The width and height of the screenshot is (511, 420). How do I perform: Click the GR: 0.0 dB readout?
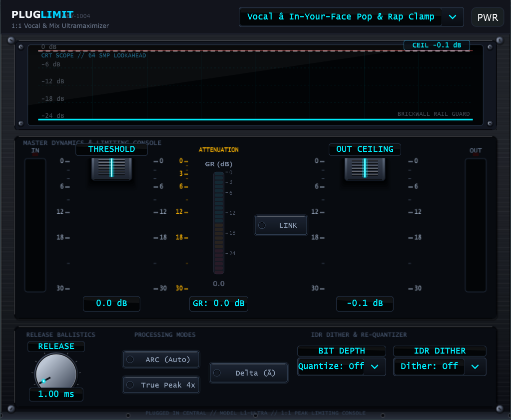pyautogui.click(x=219, y=303)
